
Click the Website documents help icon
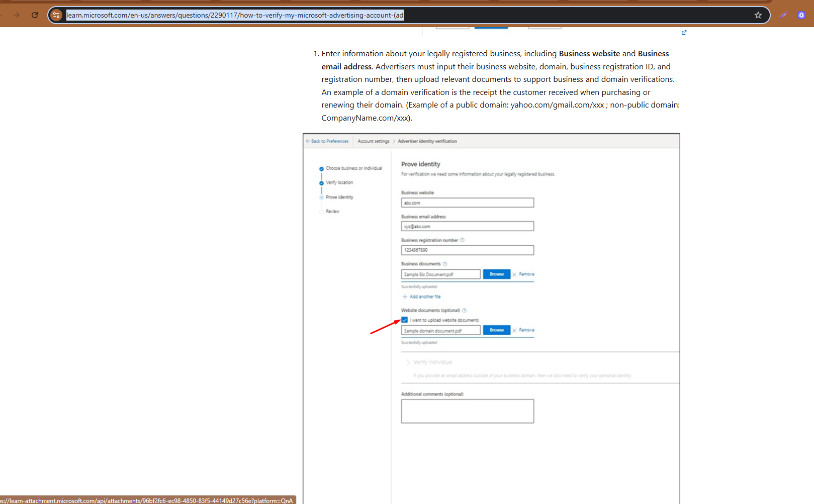[x=464, y=311]
